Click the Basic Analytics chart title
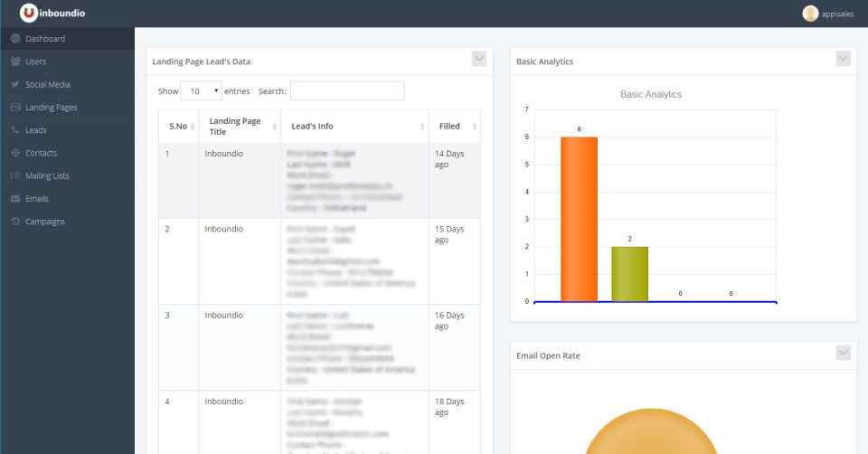 click(x=651, y=95)
